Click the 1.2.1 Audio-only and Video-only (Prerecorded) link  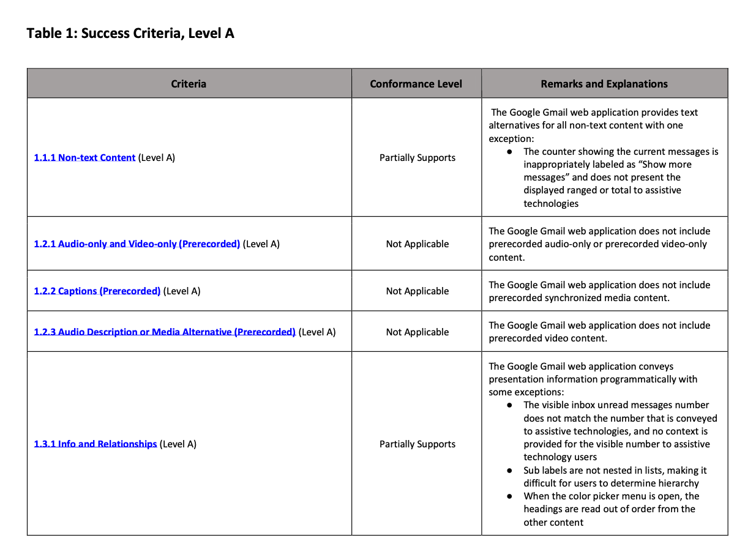tap(137, 244)
